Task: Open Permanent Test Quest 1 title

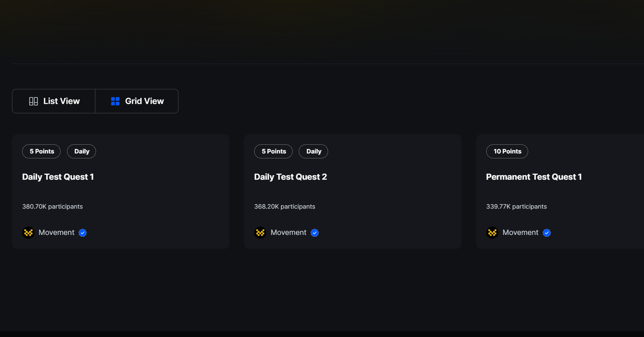Action: [534, 177]
